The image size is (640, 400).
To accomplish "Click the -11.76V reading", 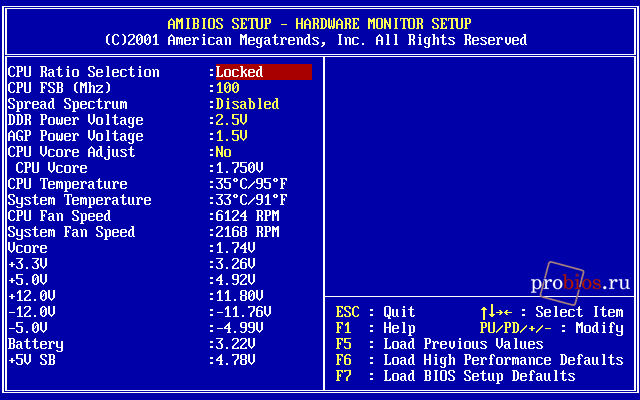I will coord(243,312).
